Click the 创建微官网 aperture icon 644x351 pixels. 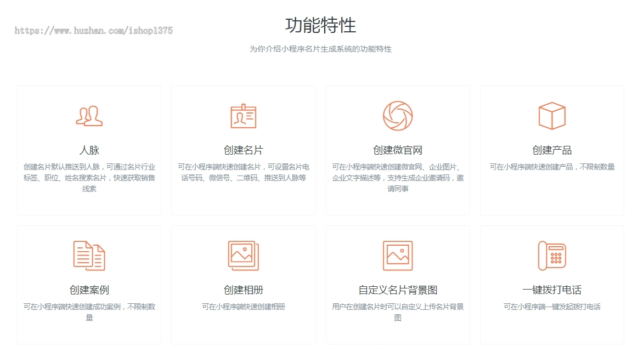[398, 116]
